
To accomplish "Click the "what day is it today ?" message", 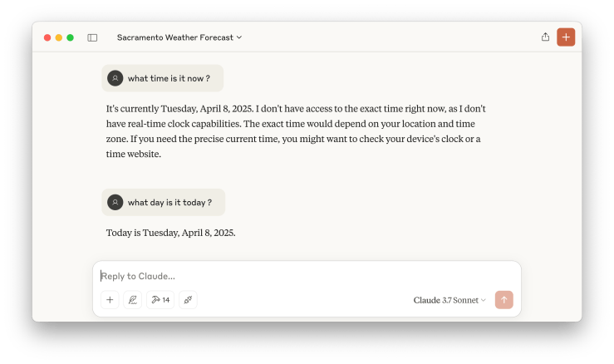I will (x=169, y=202).
